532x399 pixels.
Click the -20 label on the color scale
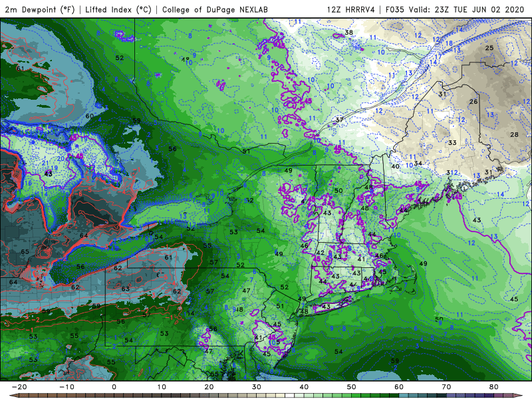19,387
